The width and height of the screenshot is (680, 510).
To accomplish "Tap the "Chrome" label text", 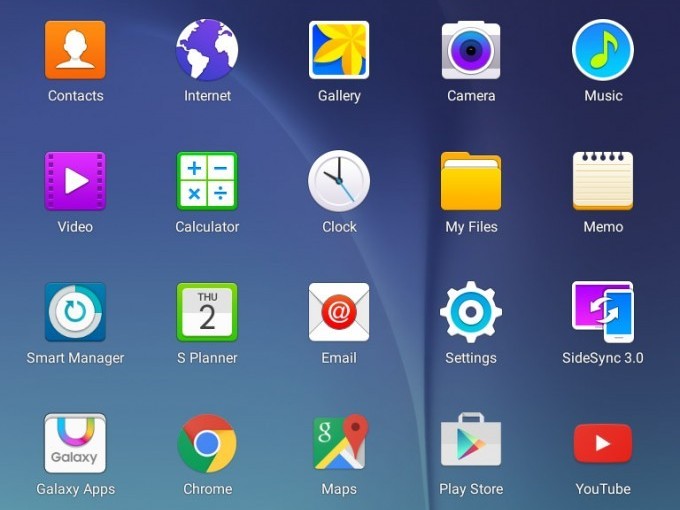I will [207, 489].
